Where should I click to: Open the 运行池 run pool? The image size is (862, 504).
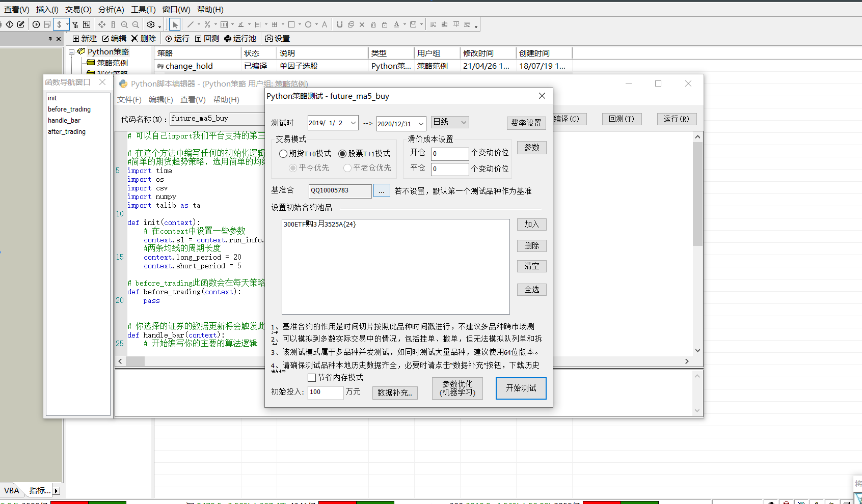point(240,39)
